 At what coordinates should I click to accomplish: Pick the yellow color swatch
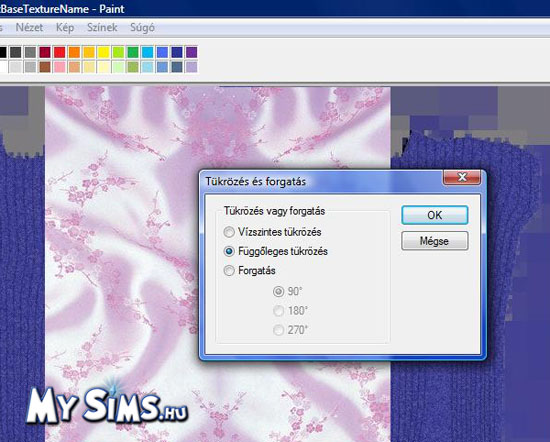(104, 52)
